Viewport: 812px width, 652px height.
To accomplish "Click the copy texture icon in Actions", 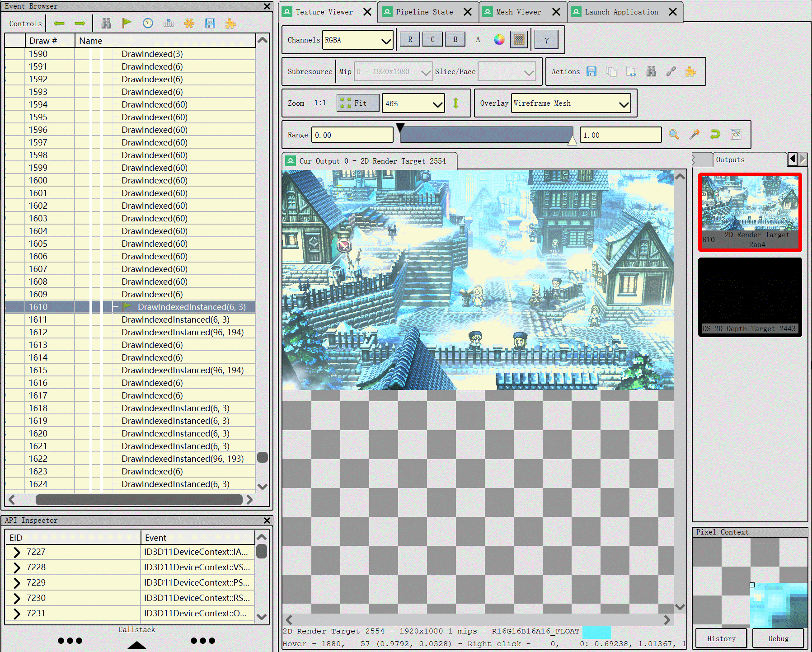I will [611, 71].
